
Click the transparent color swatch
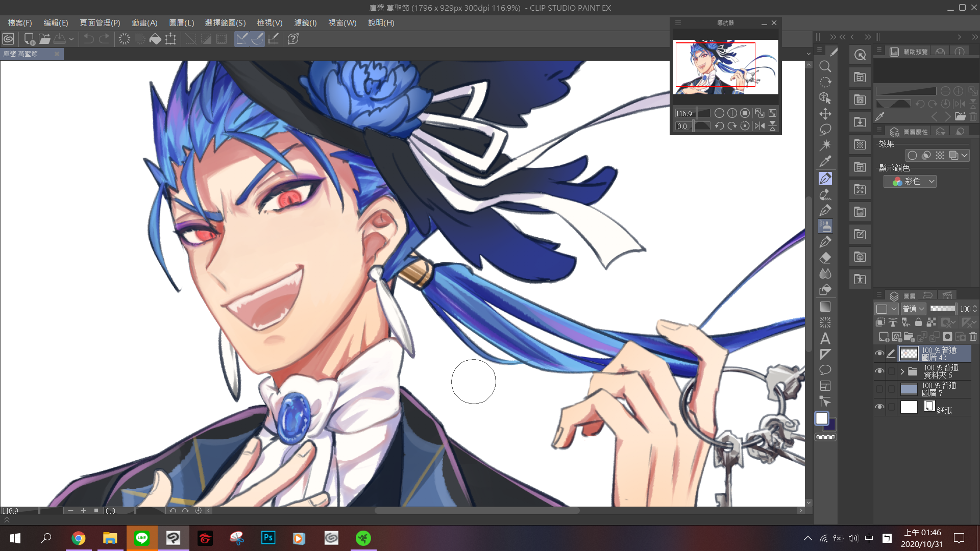click(825, 437)
